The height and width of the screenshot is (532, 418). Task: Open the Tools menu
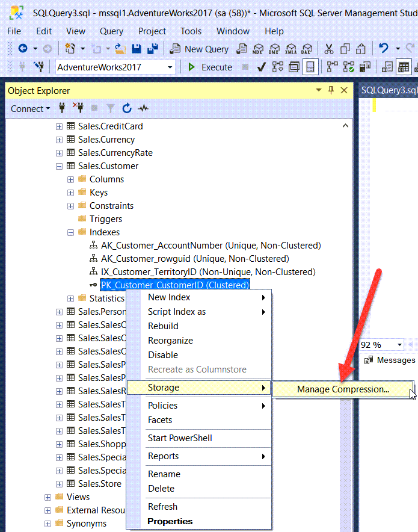pos(191,31)
